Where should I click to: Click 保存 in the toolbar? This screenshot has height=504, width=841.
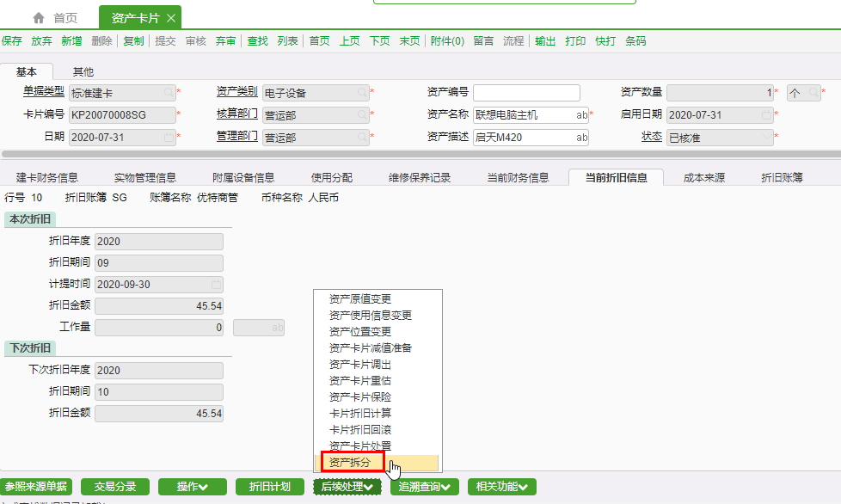(x=12, y=41)
